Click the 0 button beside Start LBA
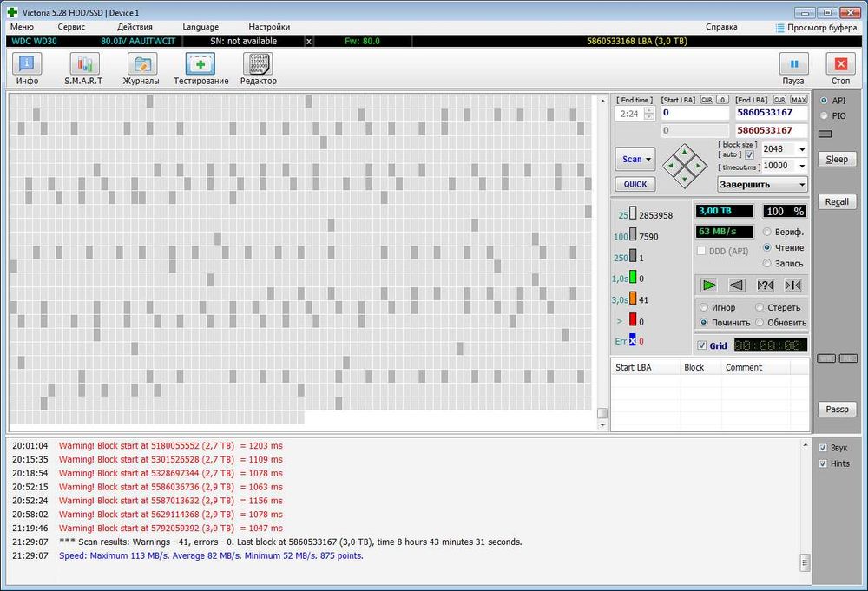 pos(722,100)
